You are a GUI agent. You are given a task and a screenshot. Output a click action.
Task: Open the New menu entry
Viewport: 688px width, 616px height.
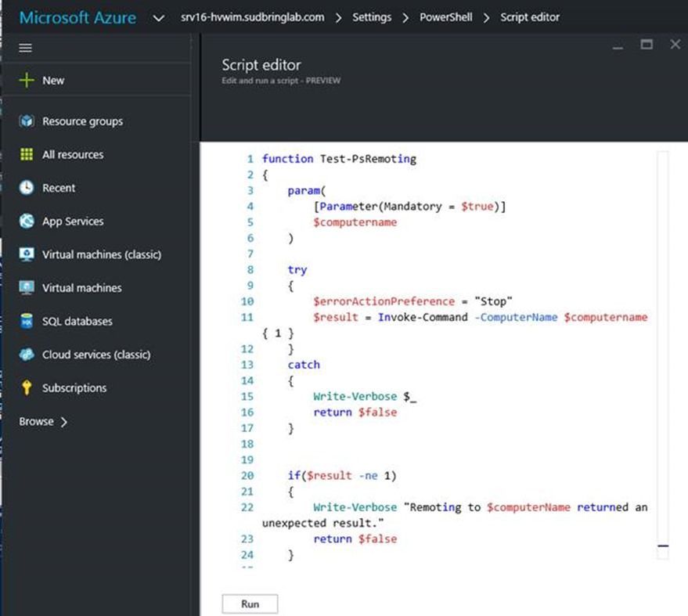click(x=53, y=81)
